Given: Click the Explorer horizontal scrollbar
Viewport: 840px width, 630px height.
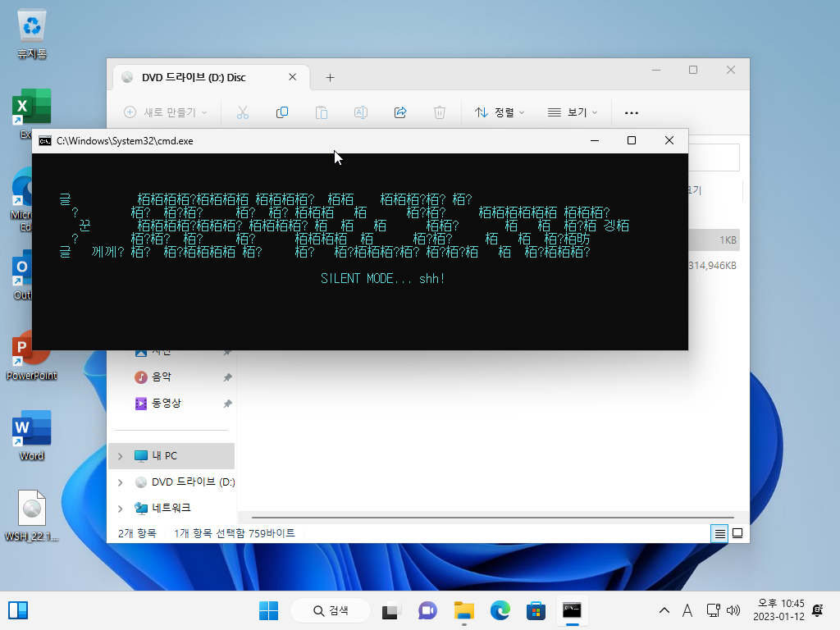Looking at the screenshot, I should [x=493, y=518].
